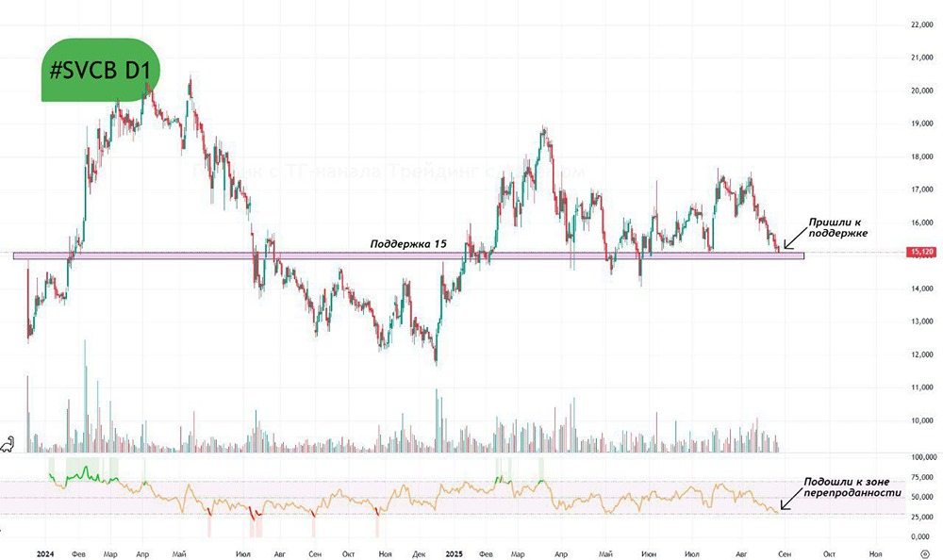
Task: Click the 'Авг' label between 'Июл' and 2025's 'Сен'
Action: click(742, 554)
